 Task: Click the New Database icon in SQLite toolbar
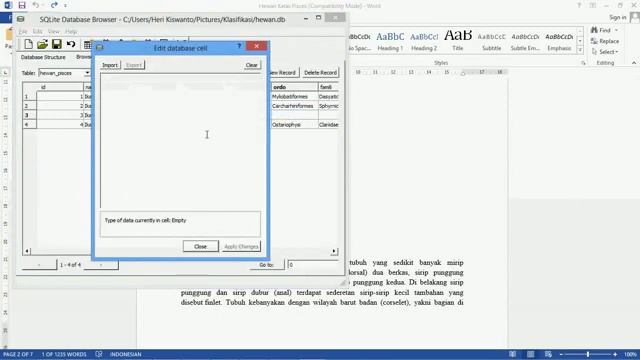point(28,44)
